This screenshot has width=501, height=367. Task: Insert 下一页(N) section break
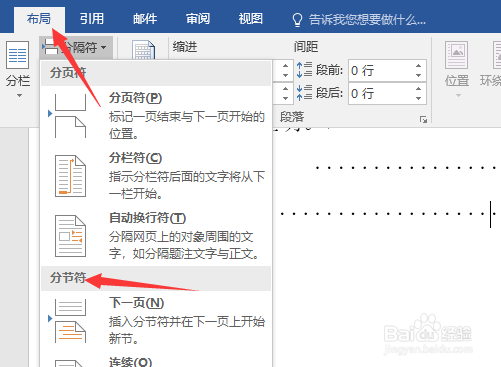[x=156, y=320]
